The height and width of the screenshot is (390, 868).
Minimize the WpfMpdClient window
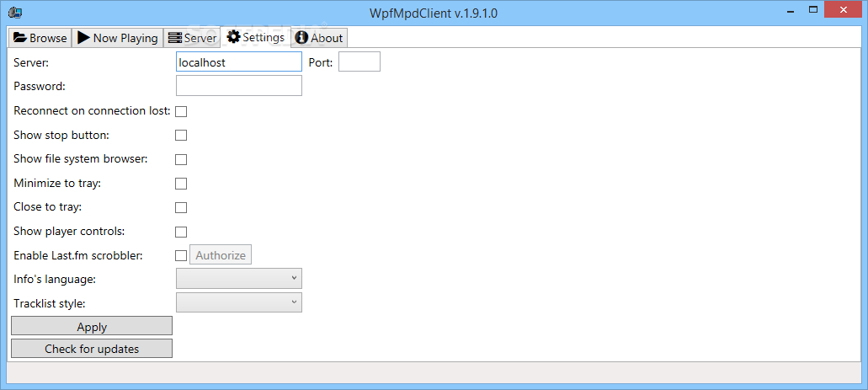[791, 10]
